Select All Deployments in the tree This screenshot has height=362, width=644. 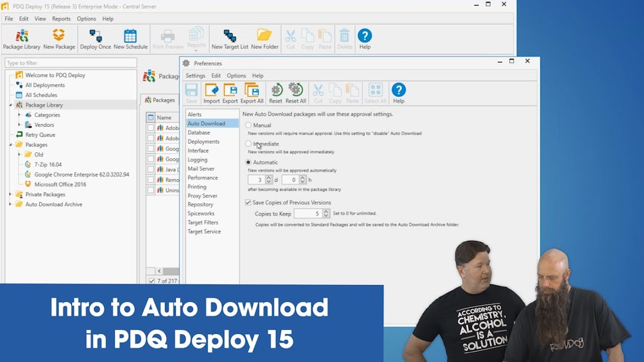click(x=45, y=85)
